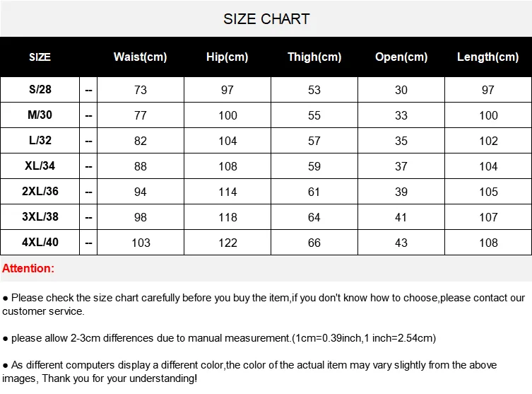Click the red Attention: heading
Viewport: 532px width, 394px height.
pyautogui.click(x=28, y=268)
